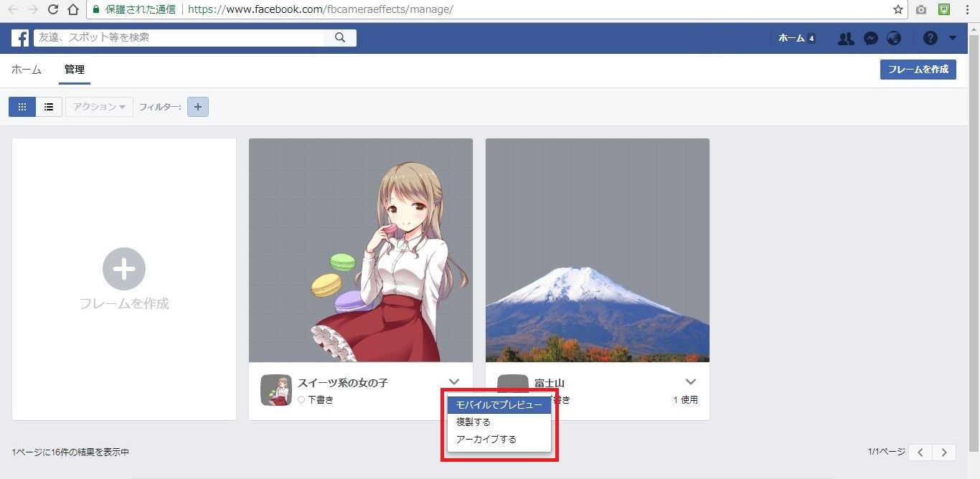Open the アクション dropdown

point(100,107)
